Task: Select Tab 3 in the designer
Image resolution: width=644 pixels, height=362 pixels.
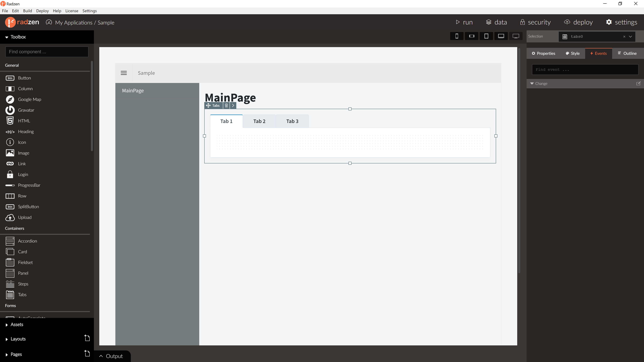Action: point(292,121)
